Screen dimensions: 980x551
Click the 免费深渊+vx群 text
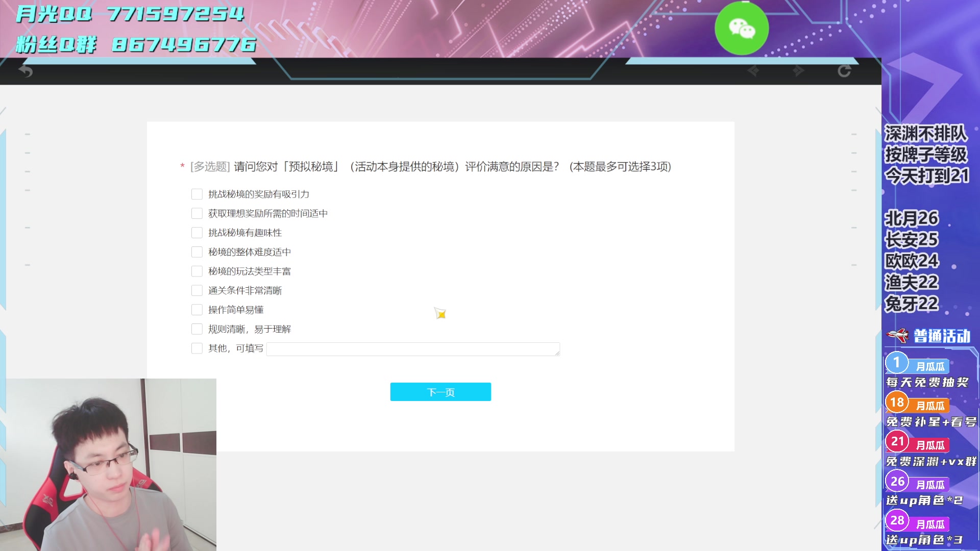pos(931,462)
